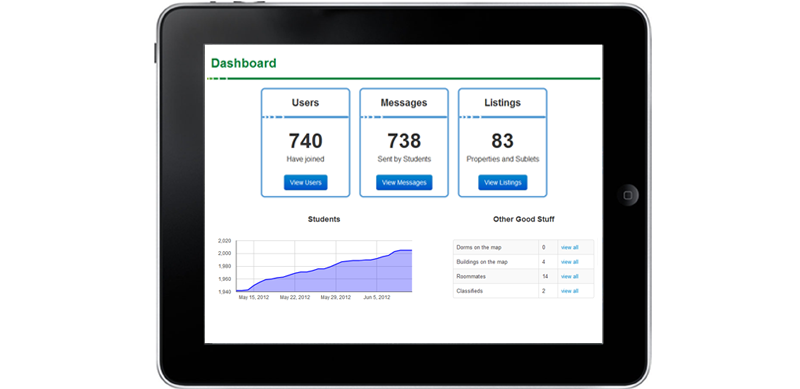800x389 pixels.
Task: Select the Classifieds row label
Action: point(469,291)
